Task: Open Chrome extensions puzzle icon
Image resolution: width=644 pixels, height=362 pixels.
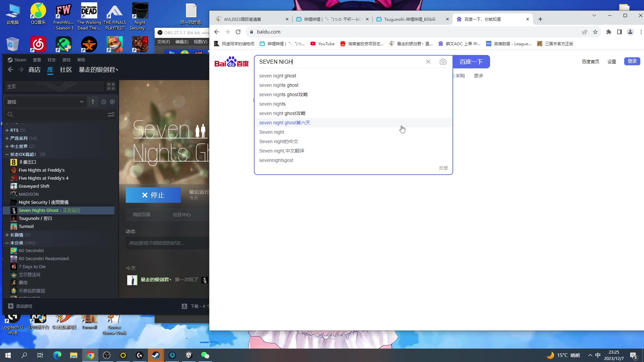Action: (608, 32)
